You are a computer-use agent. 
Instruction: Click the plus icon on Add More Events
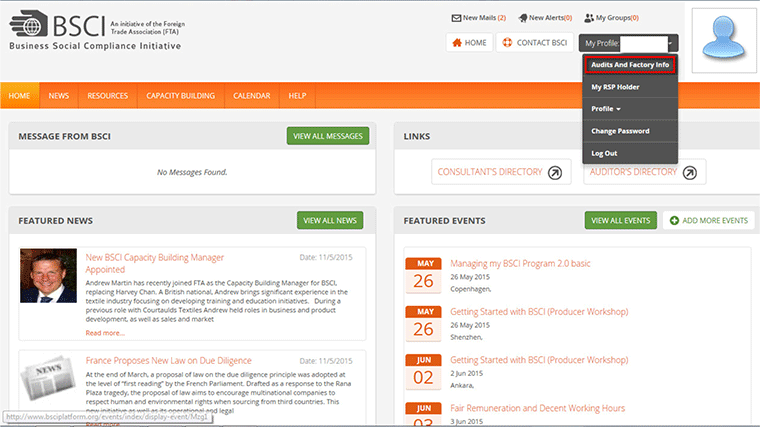pyautogui.click(x=674, y=221)
